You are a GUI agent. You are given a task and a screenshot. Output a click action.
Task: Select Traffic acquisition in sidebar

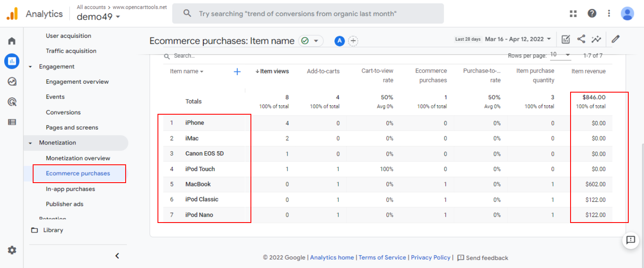71,51
